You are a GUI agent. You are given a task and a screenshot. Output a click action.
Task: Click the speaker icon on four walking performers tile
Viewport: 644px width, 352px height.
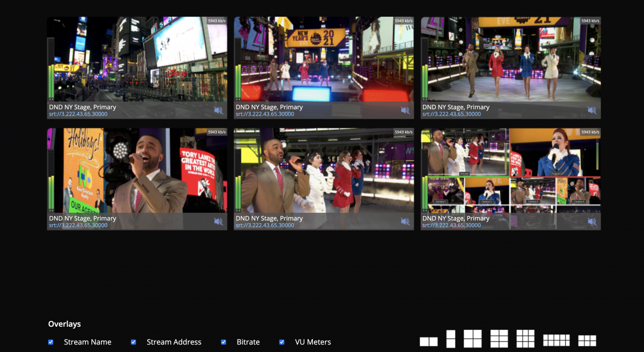pyautogui.click(x=592, y=110)
